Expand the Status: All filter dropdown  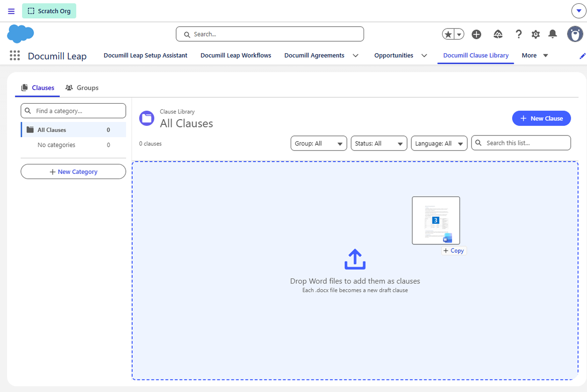(379, 143)
